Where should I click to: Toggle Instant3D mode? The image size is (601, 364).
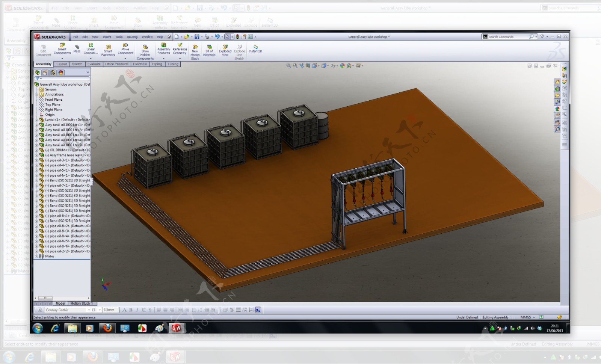255,49
